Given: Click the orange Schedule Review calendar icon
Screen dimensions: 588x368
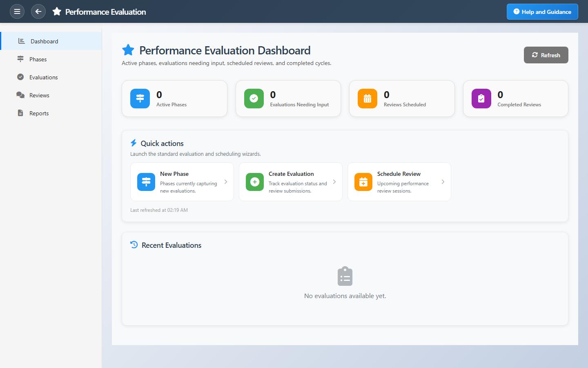Looking at the screenshot, I should 363,182.
